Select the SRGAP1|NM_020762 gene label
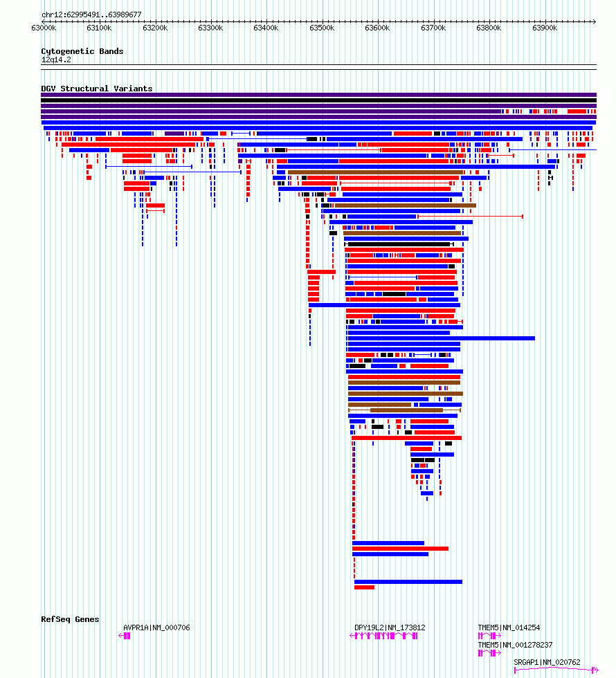 pyautogui.click(x=547, y=662)
